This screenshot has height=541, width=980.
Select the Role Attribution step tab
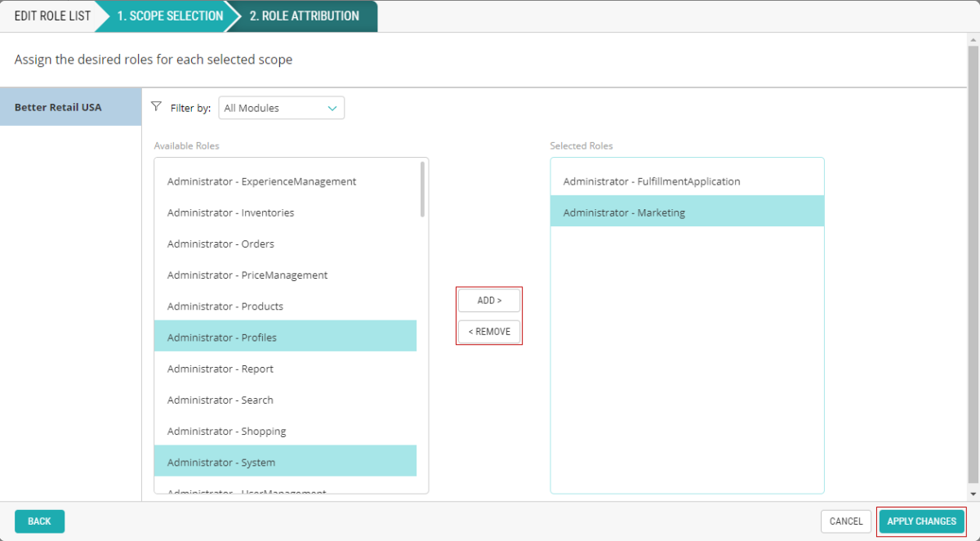(304, 16)
